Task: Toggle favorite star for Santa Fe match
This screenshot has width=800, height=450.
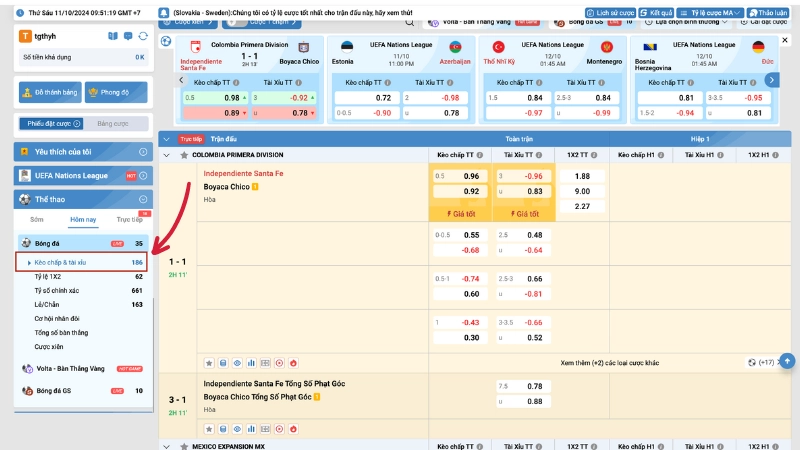Action: click(x=209, y=362)
